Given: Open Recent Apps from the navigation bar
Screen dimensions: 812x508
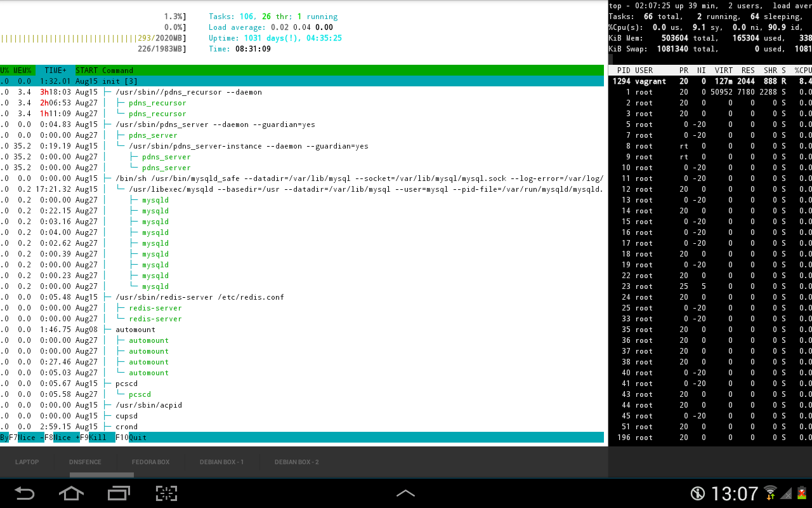Looking at the screenshot, I should point(118,493).
